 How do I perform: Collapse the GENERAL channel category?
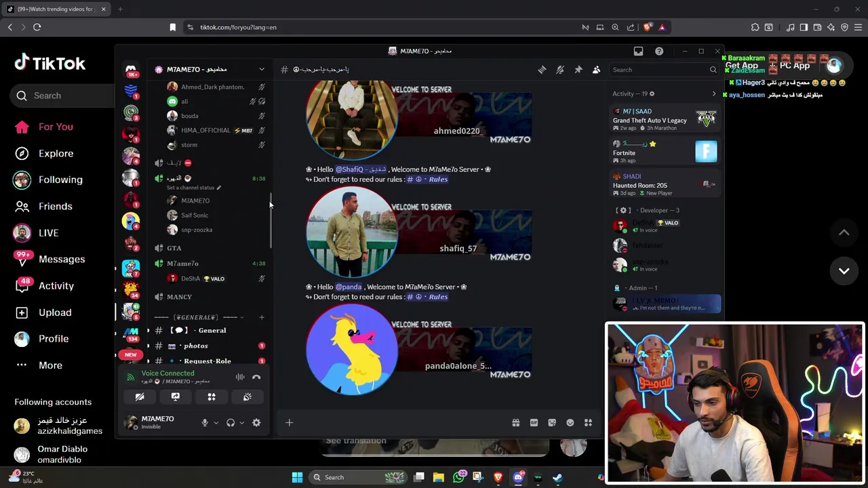[x=196, y=317]
